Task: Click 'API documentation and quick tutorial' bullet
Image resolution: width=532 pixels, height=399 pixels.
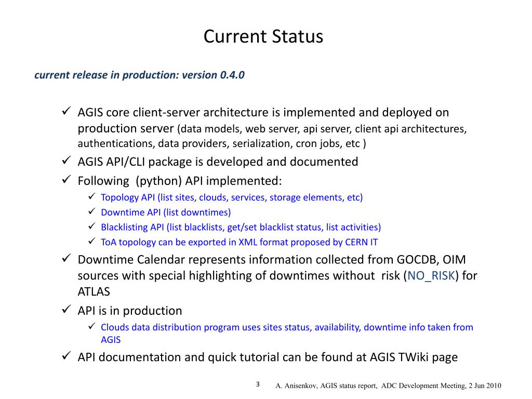Action: [268, 357]
